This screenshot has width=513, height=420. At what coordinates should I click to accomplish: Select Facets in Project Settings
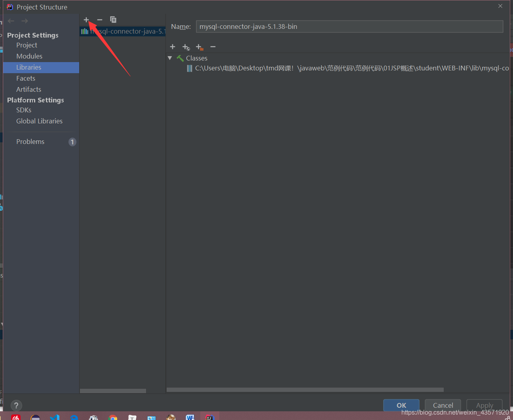(x=26, y=78)
